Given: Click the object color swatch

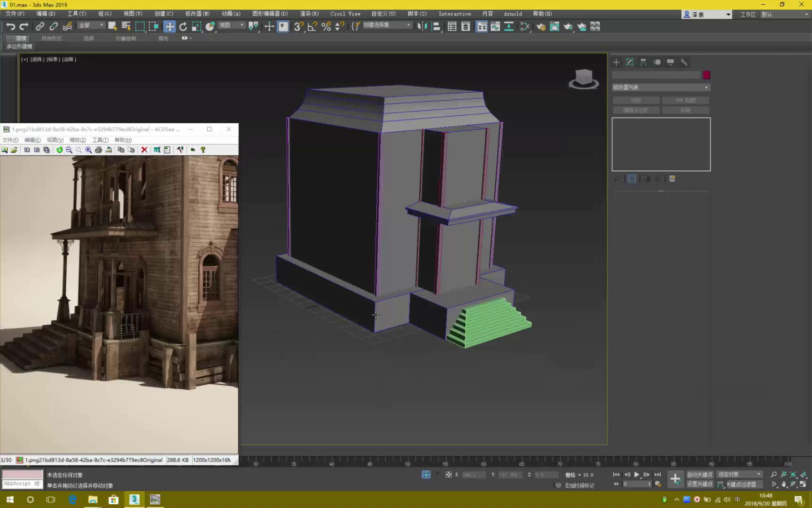Looking at the screenshot, I should tap(707, 75).
